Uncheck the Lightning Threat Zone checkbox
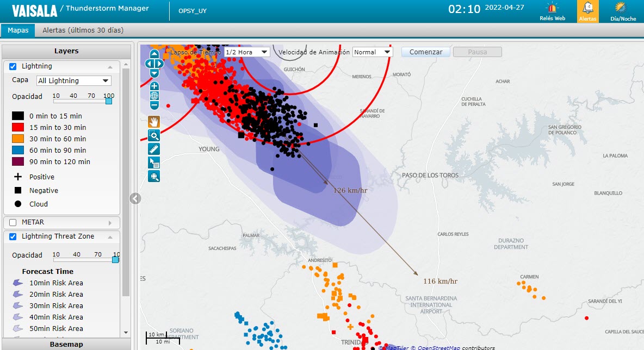Viewport: 644px width, 350px height. click(13, 236)
